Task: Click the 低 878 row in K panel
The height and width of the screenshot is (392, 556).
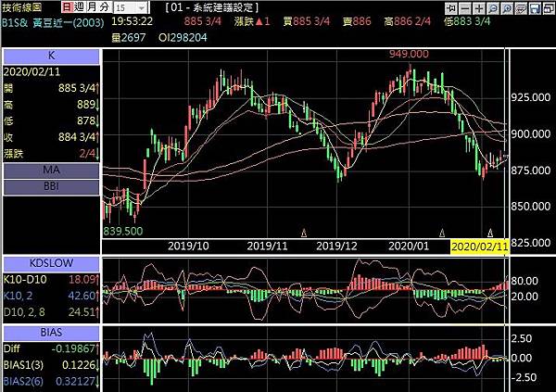Action: tap(51, 121)
